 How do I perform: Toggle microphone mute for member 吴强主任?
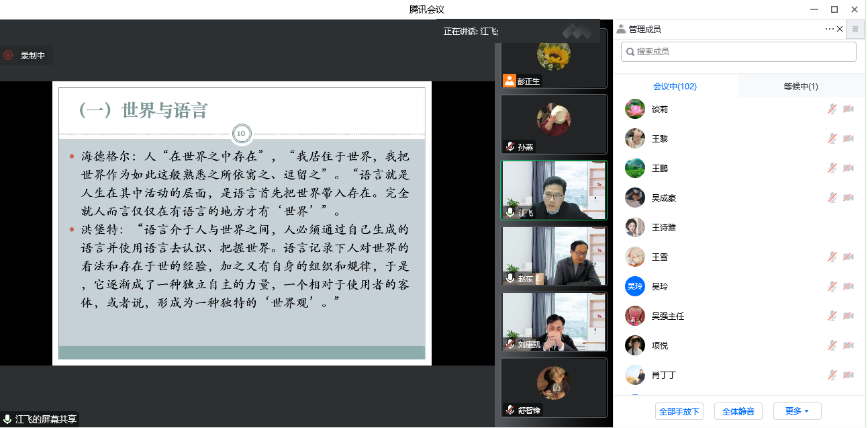[832, 316]
